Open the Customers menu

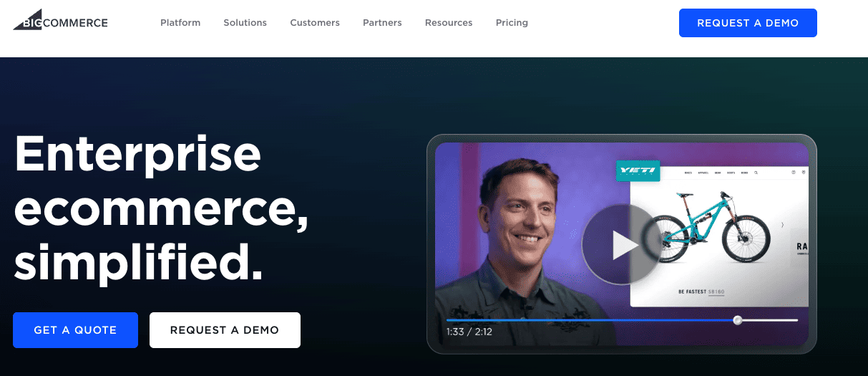315,23
